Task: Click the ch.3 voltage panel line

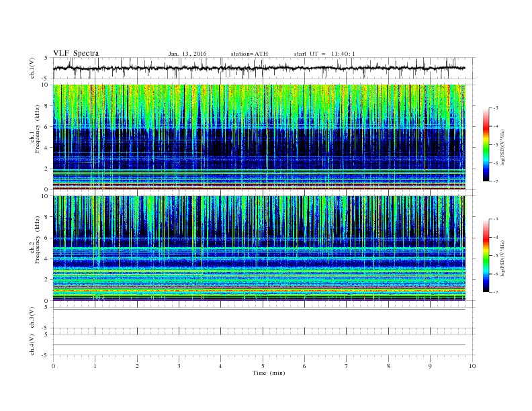Action: (x=259, y=310)
